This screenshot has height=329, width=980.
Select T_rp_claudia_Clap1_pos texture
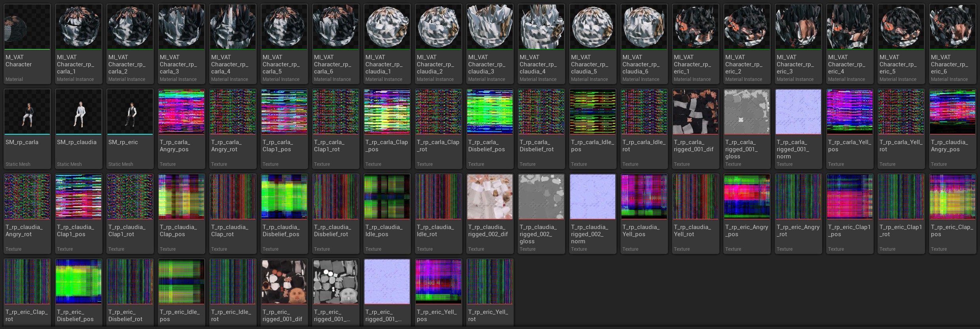[x=79, y=214]
